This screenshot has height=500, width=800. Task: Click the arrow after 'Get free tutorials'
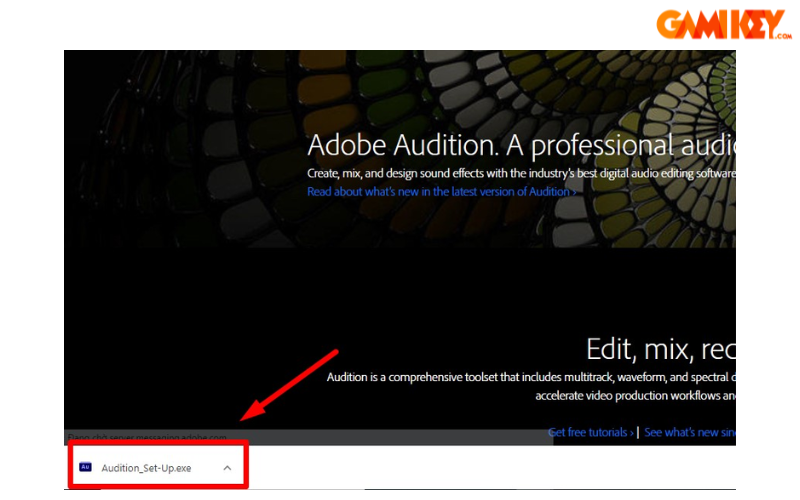(631, 432)
